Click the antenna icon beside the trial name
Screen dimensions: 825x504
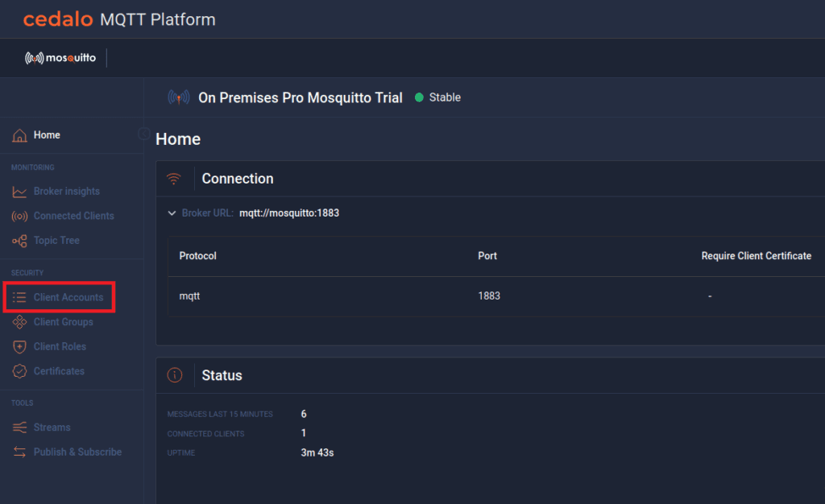point(179,97)
